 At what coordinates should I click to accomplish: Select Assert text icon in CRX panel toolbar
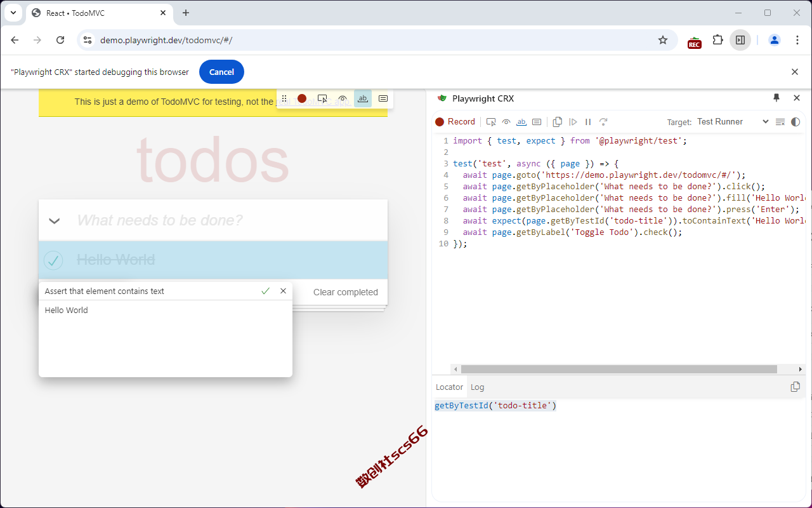pos(521,122)
